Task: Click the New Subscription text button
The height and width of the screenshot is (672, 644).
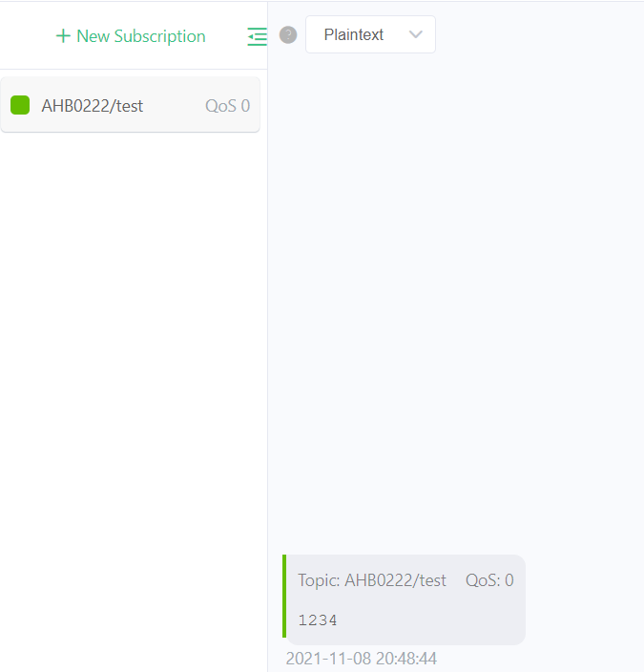Action: click(131, 36)
